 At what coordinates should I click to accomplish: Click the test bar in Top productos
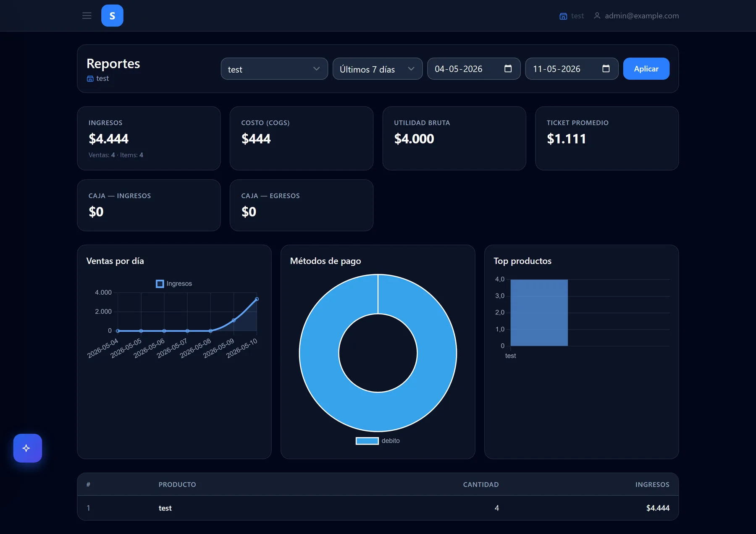(x=539, y=313)
